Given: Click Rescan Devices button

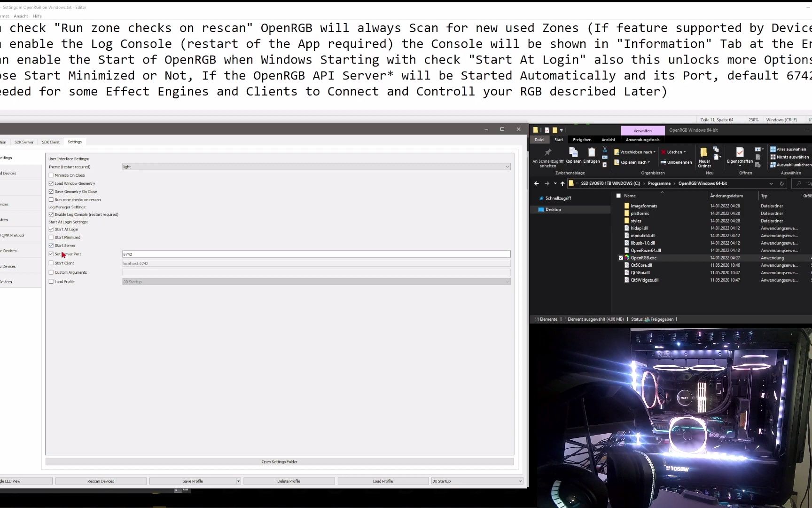Looking at the screenshot, I should point(101,481).
